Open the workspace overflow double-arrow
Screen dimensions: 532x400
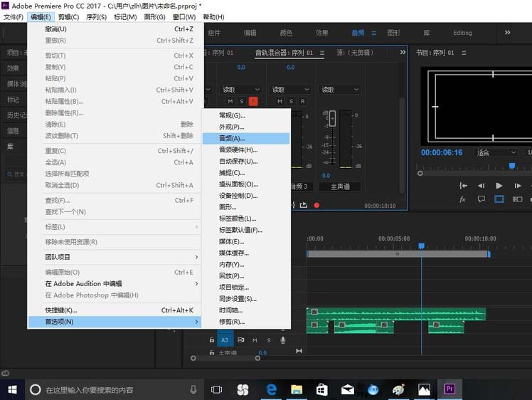tap(507, 33)
